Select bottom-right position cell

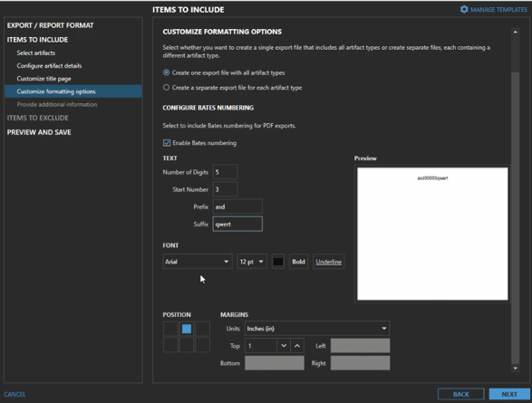click(202, 345)
